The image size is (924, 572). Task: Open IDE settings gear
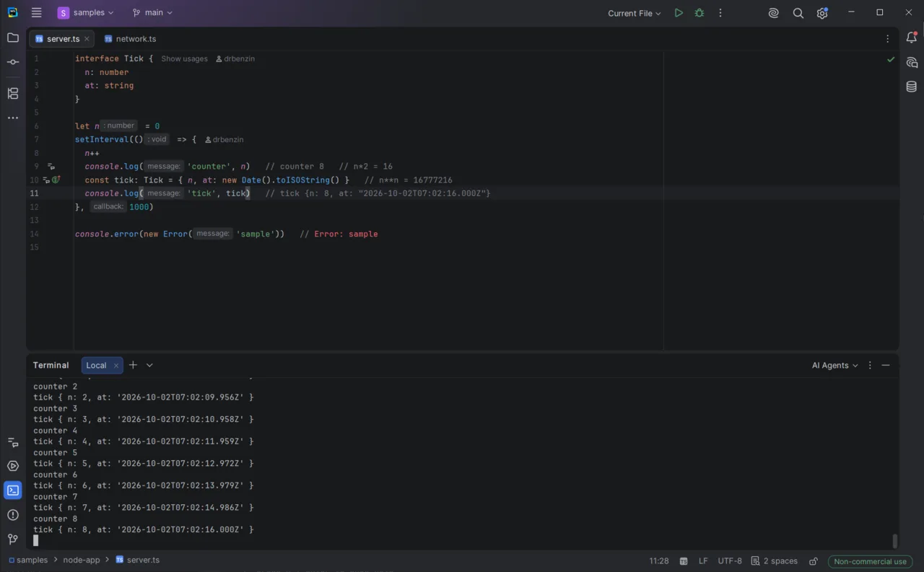(822, 13)
